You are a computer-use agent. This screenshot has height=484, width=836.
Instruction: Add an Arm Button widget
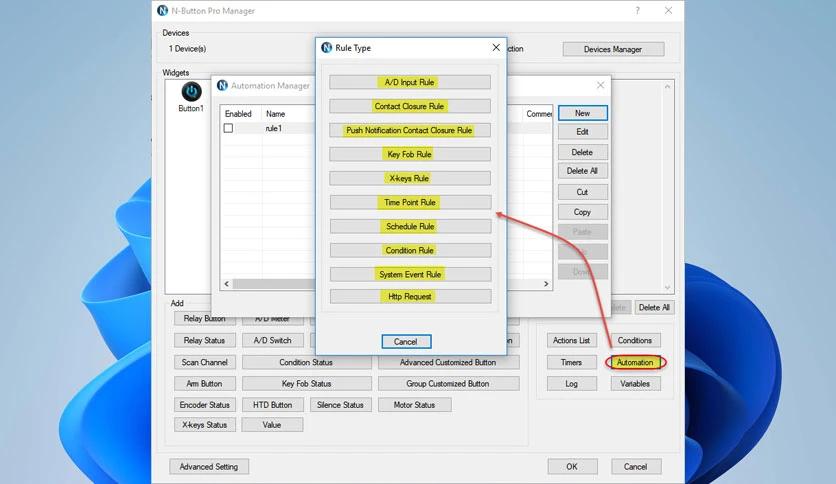tap(205, 383)
